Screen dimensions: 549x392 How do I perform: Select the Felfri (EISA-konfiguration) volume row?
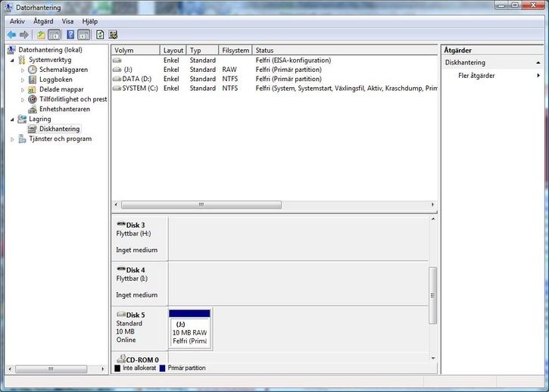point(274,61)
